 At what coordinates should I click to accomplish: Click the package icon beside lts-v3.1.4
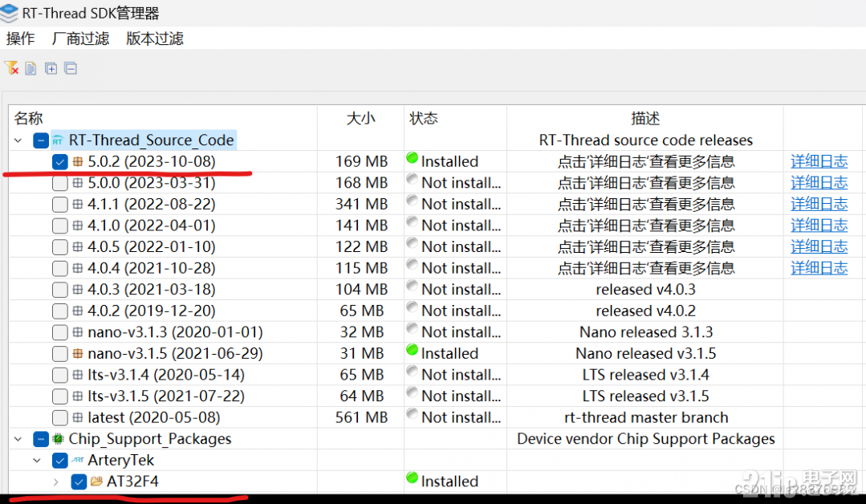point(78,375)
